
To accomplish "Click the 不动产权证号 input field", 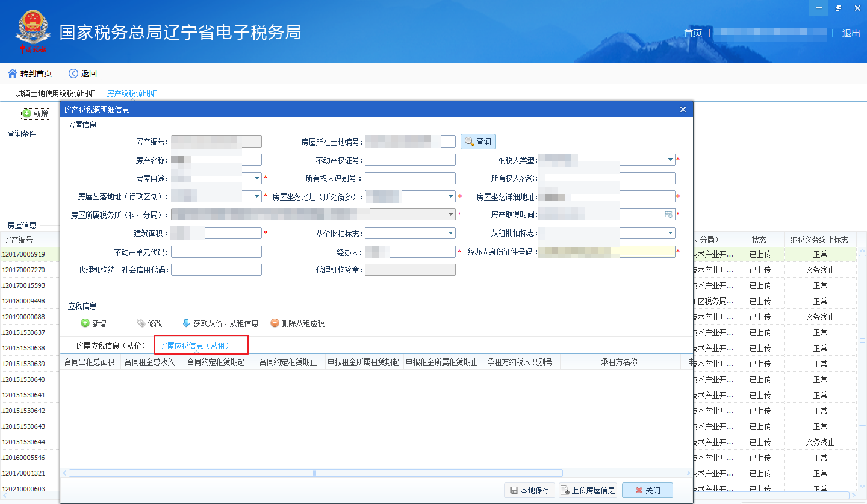I will pyautogui.click(x=410, y=160).
